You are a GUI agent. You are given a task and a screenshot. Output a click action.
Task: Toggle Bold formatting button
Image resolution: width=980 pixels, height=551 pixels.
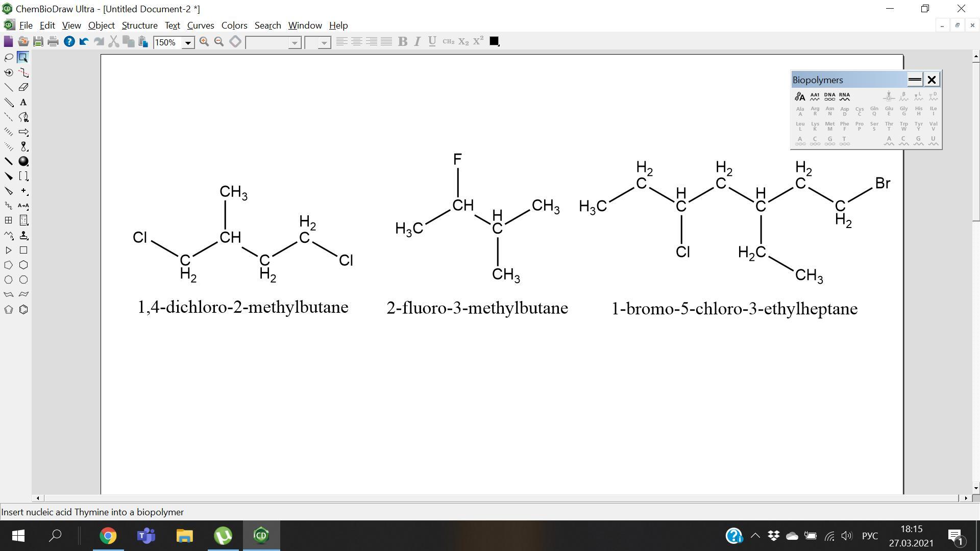click(x=402, y=42)
